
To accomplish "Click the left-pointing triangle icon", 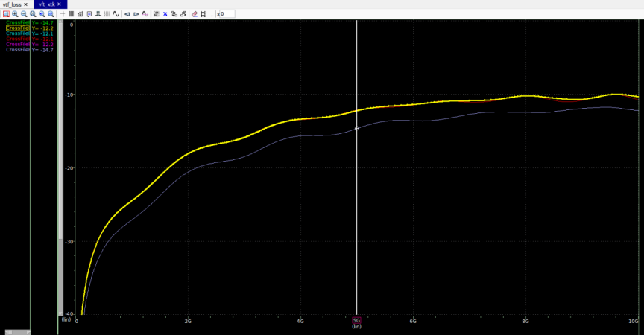I will pyautogui.click(x=127, y=14).
